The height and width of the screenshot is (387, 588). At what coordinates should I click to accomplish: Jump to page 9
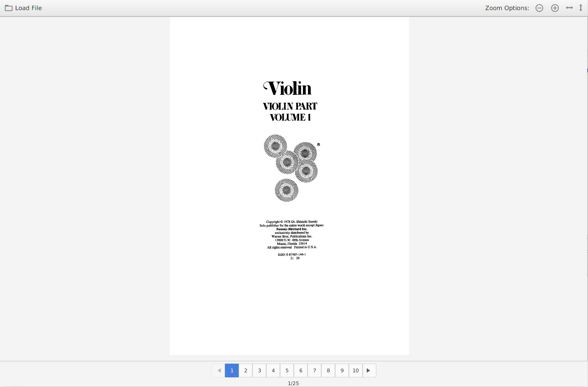[x=342, y=370]
